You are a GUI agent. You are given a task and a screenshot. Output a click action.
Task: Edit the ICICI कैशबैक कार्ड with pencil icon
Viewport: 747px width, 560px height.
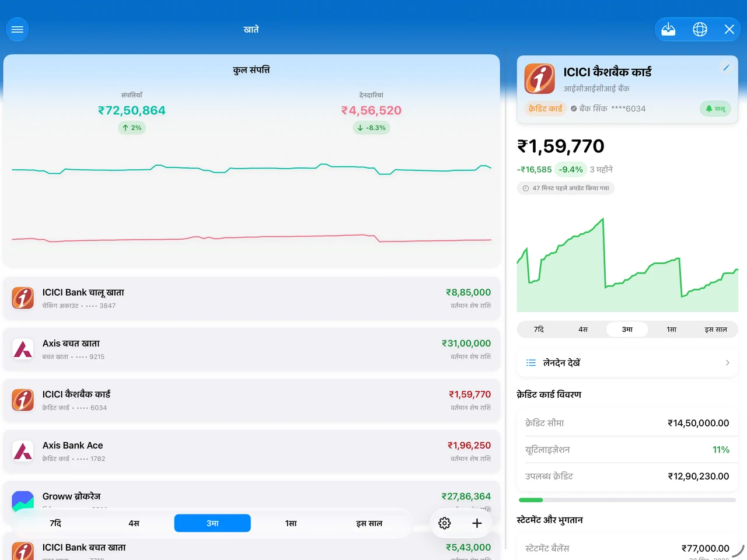726,68
